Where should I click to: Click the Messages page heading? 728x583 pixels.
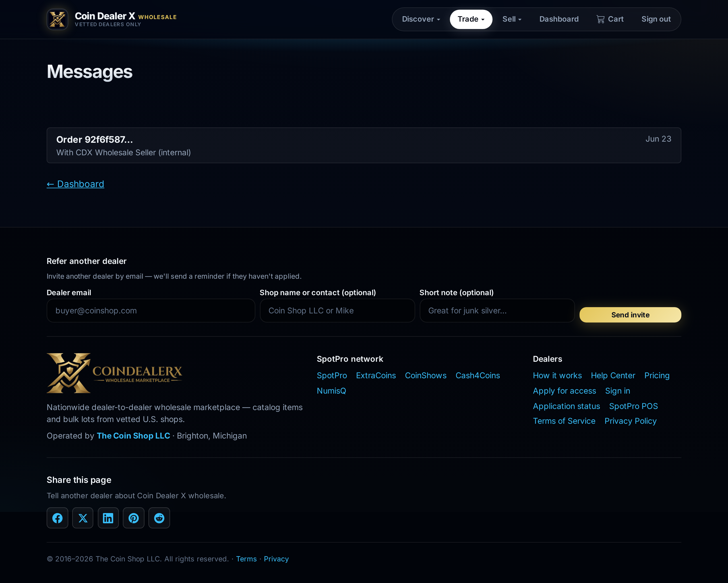point(90,72)
